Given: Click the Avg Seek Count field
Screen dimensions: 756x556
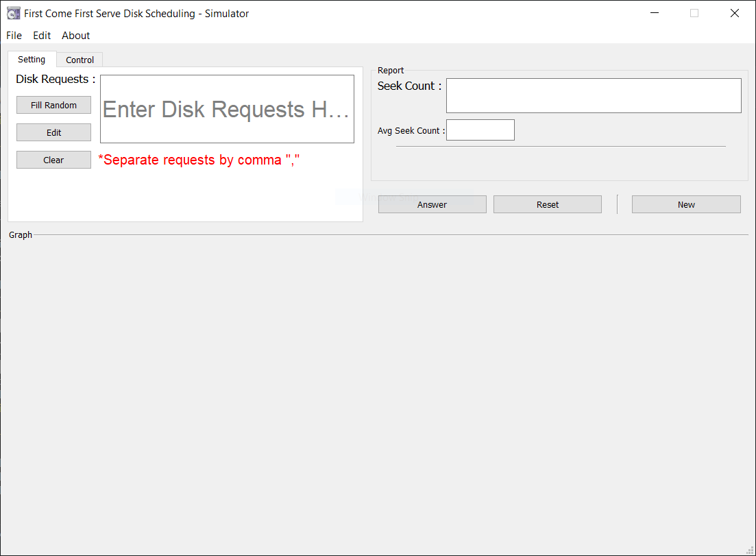Looking at the screenshot, I should tap(480, 130).
